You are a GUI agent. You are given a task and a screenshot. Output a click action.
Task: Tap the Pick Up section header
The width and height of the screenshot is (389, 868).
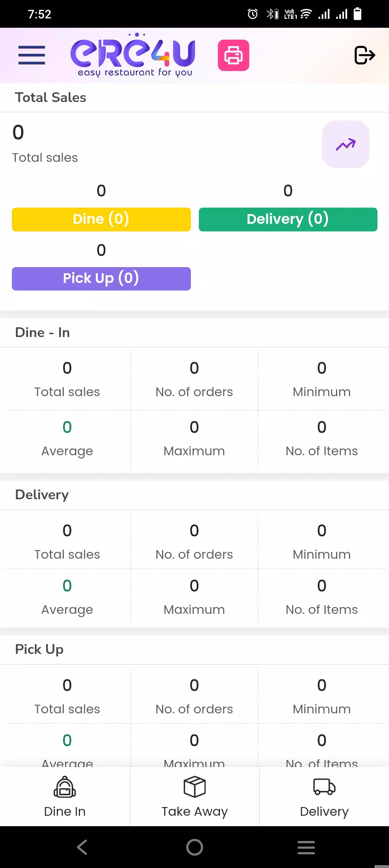click(39, 649)
